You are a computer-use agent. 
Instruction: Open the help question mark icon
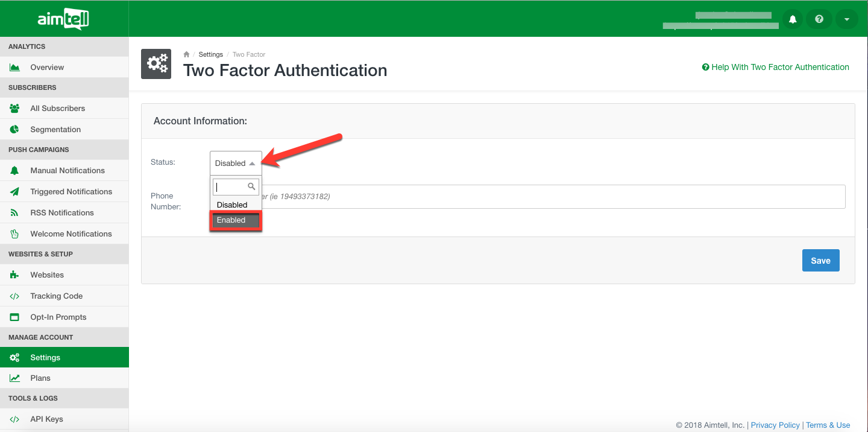click(819, 19)
